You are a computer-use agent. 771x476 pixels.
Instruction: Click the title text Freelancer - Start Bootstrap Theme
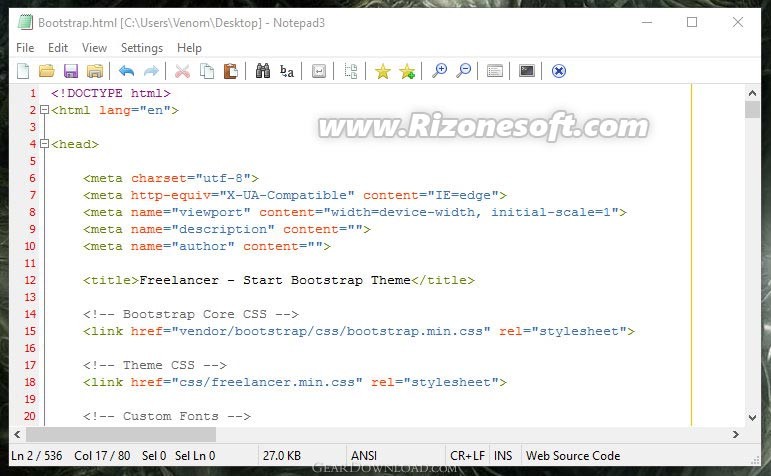(x=275, y=280)
